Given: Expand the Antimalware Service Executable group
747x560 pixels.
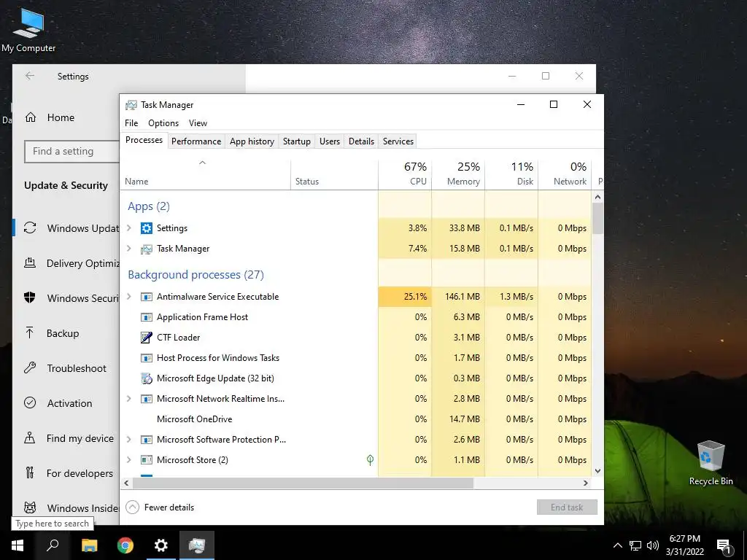Looking at the screenshot, I should pos(128,297).
